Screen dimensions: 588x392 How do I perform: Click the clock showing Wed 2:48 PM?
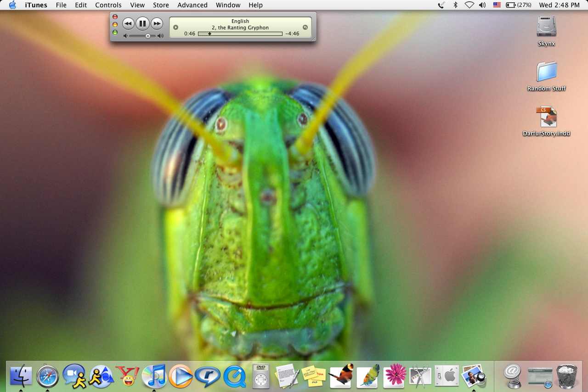pos(559,5)
